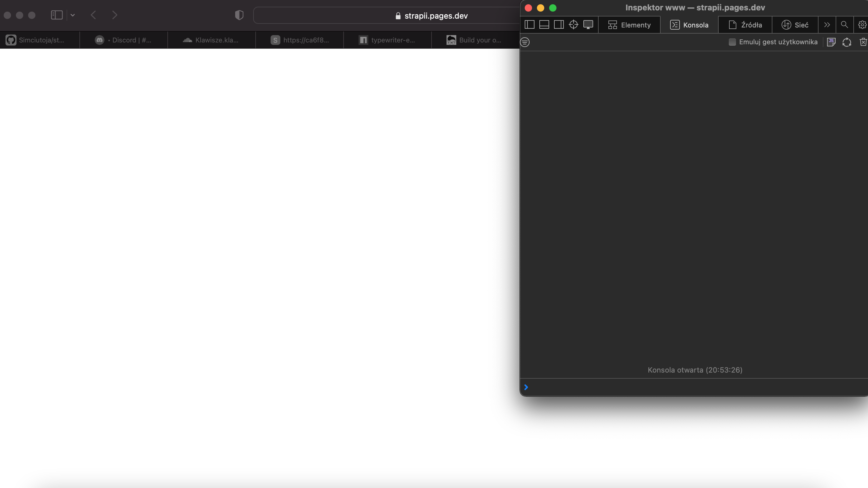Switch to the Elementy tab
Image resolution: width=868 pixels, height=488 pixels.
coord(629,25)
